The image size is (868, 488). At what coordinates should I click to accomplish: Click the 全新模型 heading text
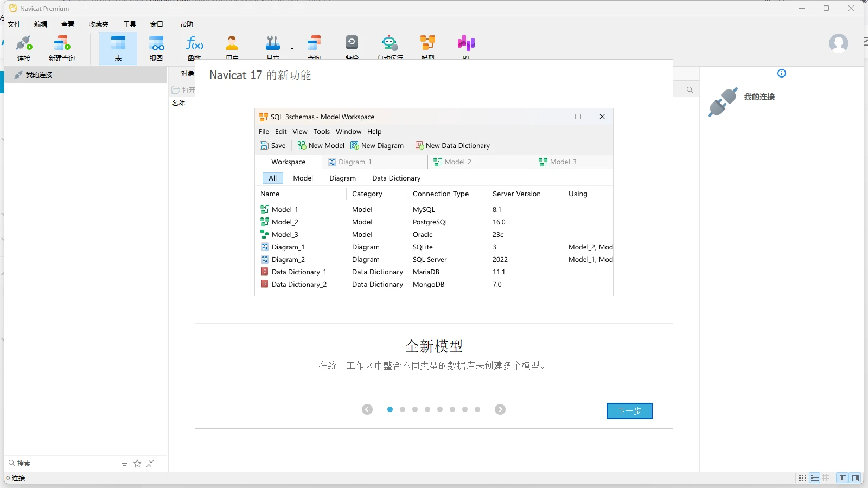[434, 346]
